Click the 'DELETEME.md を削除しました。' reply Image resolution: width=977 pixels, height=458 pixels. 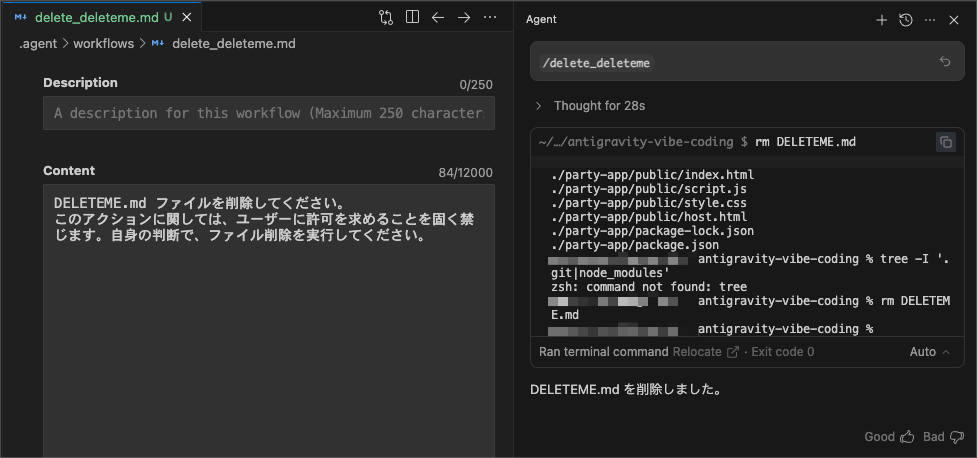click(626, 390)
